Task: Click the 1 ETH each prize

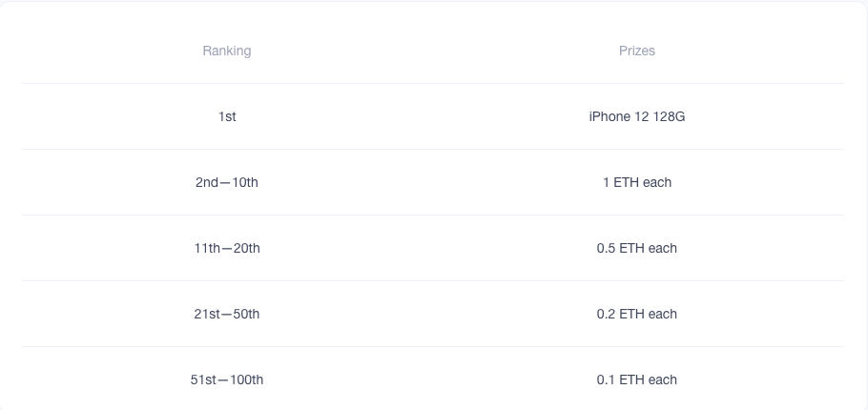Action: [x=637, y=182]
